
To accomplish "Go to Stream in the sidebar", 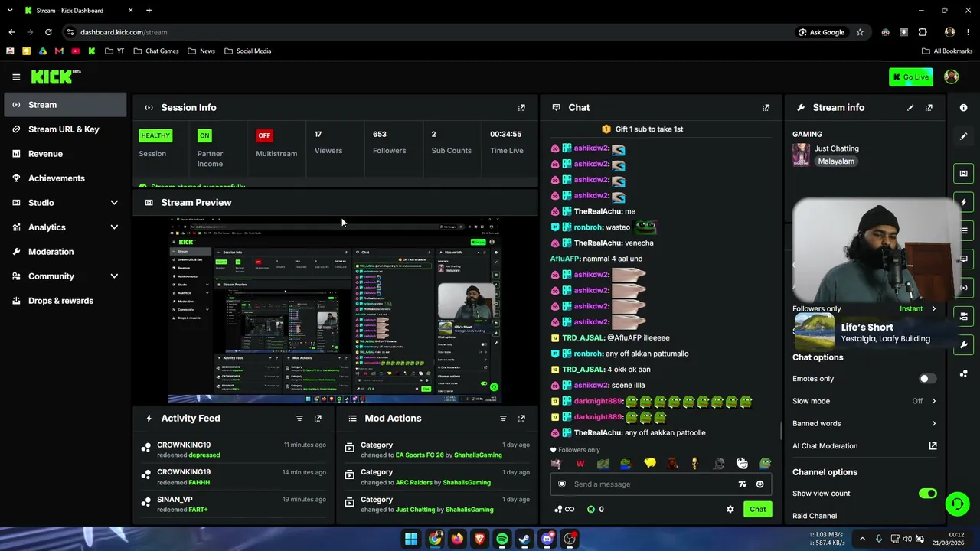I will [x=66, y=105].
